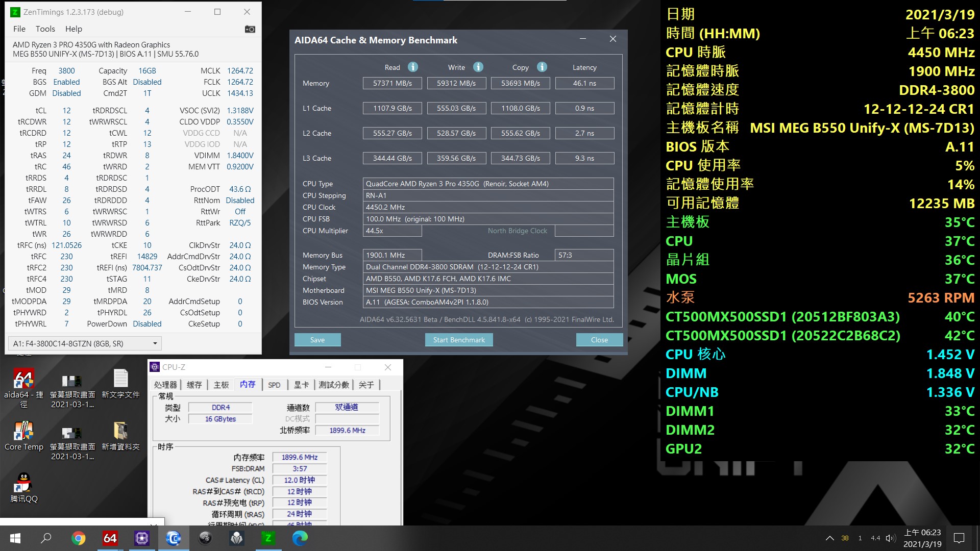
Task: Click the volume speaker tray icon
Action: pyautogui.click(x=891, y=538)
